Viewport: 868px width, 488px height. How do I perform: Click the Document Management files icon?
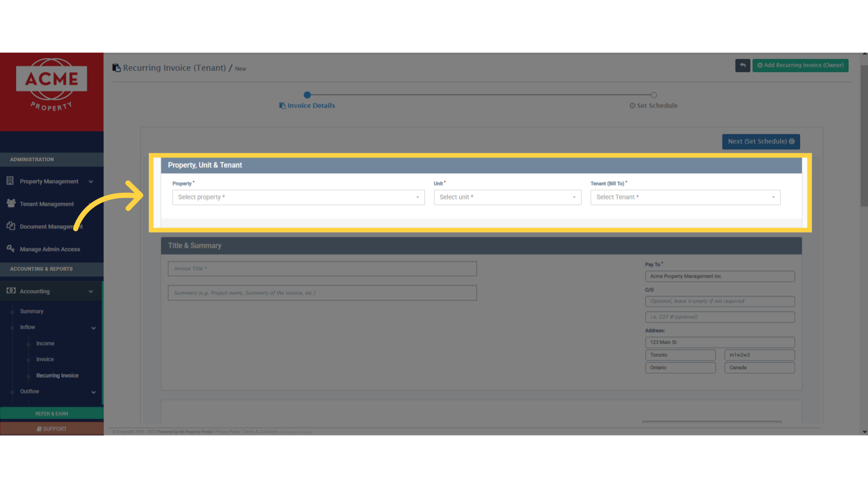coord(11,226)
